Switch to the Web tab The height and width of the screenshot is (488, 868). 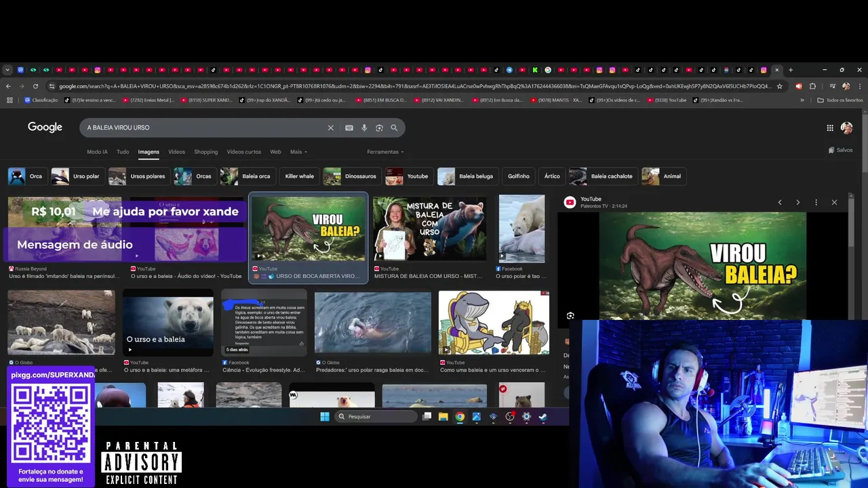point(275,152)
